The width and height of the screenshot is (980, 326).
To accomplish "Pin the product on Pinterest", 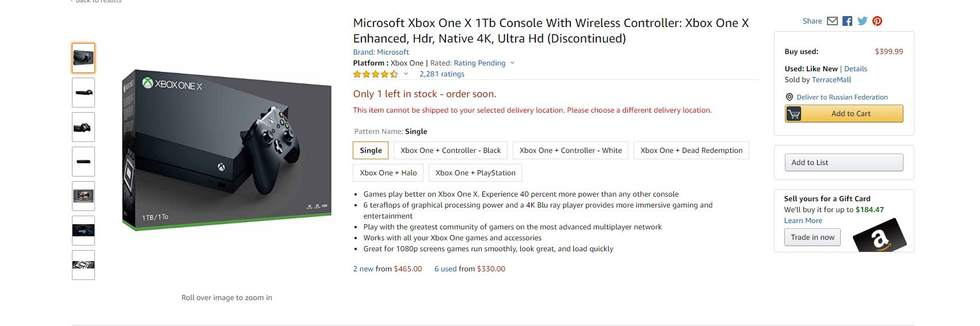I will tap(877, 21).
